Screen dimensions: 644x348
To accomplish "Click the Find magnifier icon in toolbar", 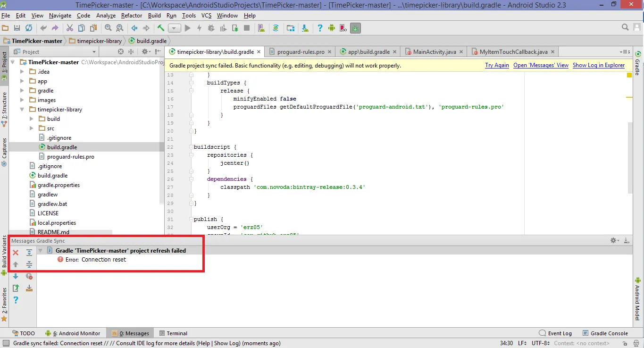I will click(108, 28).
